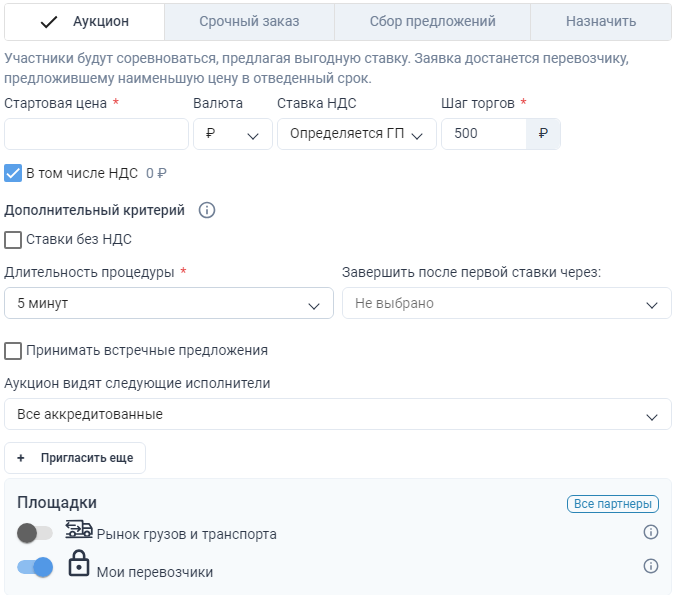Click the Валюта label text

218,103
